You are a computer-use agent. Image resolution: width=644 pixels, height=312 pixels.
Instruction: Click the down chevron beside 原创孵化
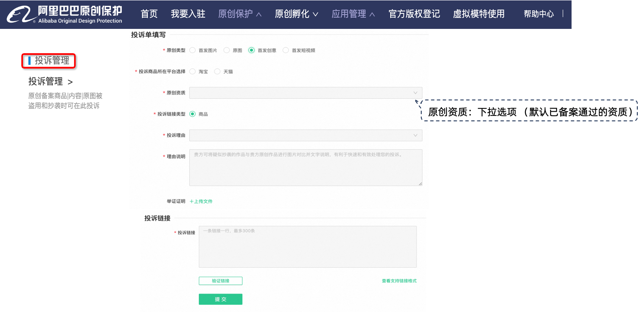pos(315,15)
